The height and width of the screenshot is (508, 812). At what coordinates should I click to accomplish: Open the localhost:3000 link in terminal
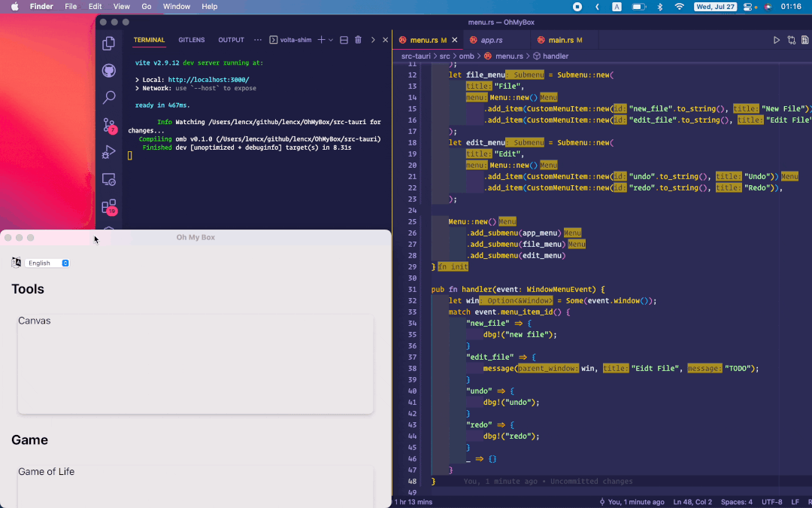point(208,80)
